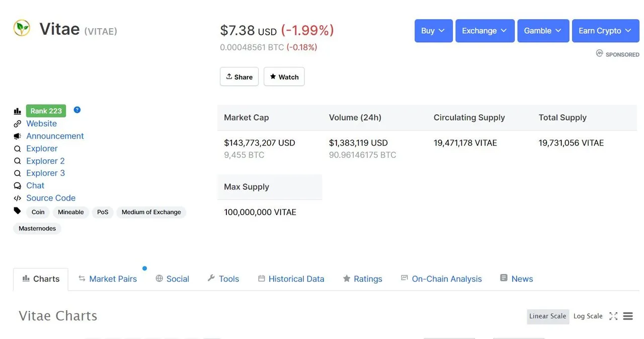Open the chart hamburger menu

tap(628, 316)
